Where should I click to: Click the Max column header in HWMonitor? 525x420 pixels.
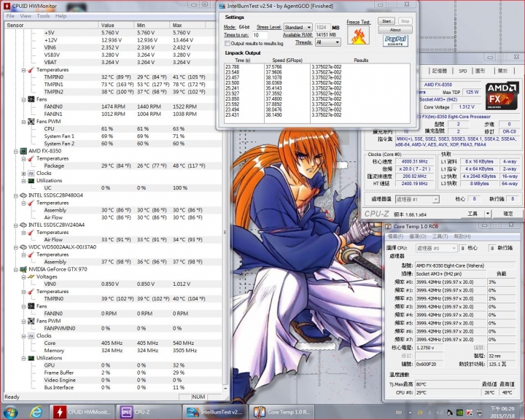point(189,25)
